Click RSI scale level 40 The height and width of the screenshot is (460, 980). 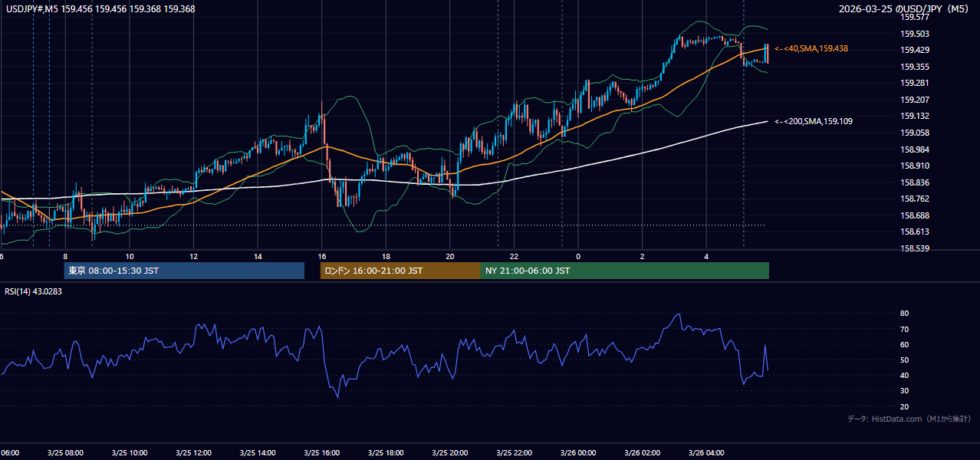point(905,375)
